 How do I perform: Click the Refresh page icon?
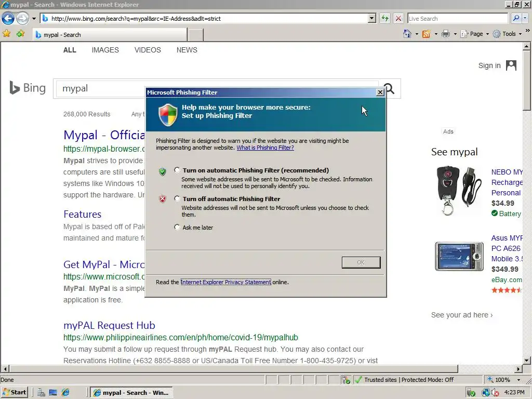pyautogui.click(x=385, y=18)
